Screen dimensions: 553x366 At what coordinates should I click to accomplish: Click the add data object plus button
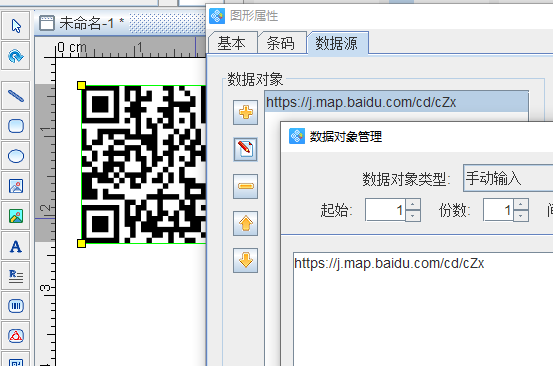[245, 112]
